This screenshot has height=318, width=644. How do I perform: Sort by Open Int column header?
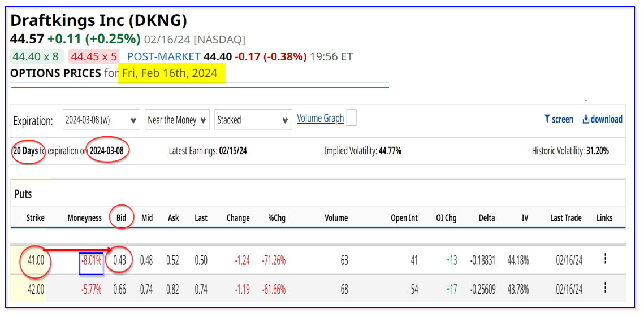coord(404,218)
